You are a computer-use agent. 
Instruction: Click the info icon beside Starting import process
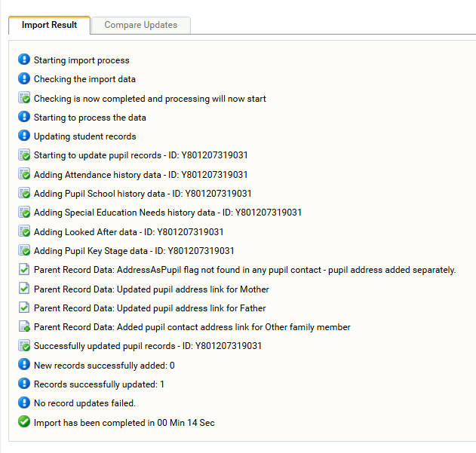point(24,60)
